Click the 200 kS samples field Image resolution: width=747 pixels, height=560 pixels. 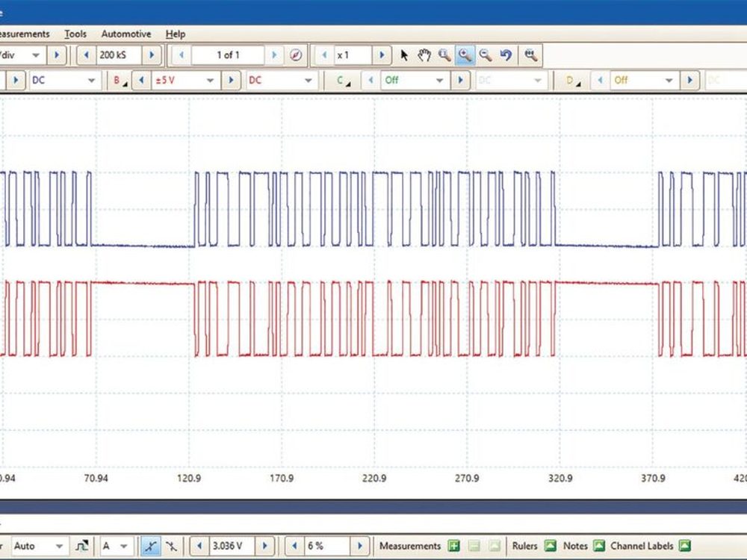coord(119,55)
